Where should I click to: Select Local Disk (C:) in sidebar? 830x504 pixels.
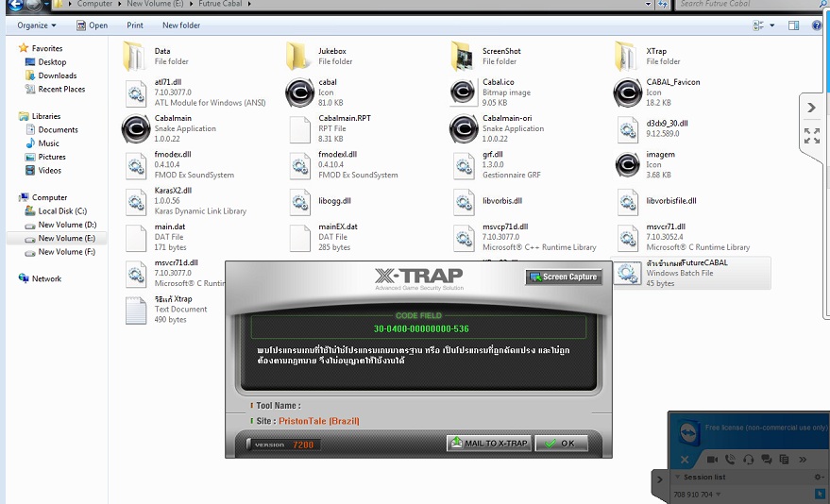pos(62,211)
